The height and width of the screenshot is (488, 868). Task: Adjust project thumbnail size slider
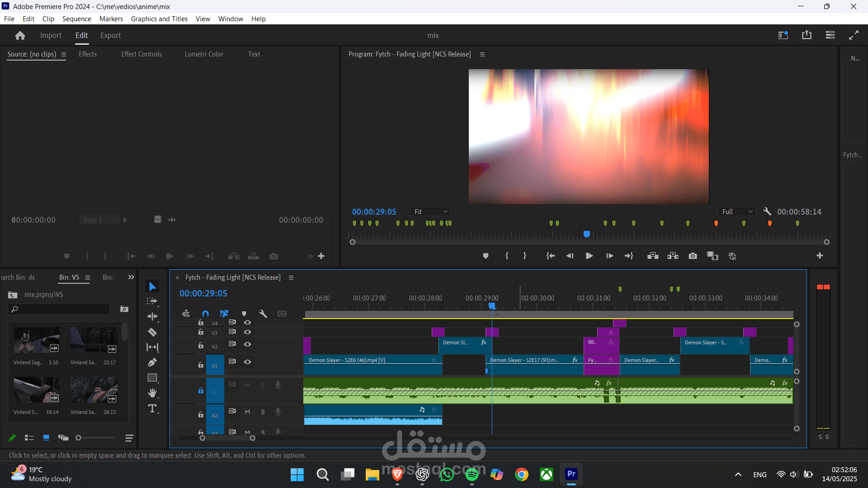coord(78,438)
